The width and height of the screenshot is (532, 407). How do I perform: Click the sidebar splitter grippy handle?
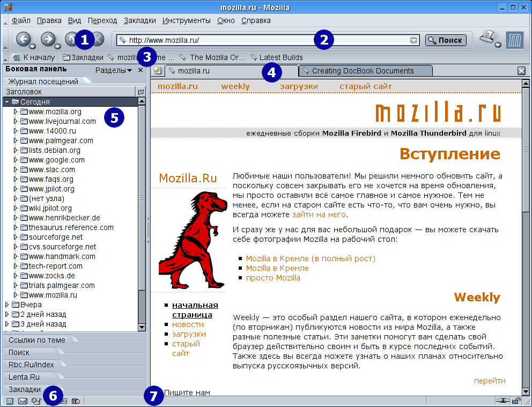[x=148, y=230]
